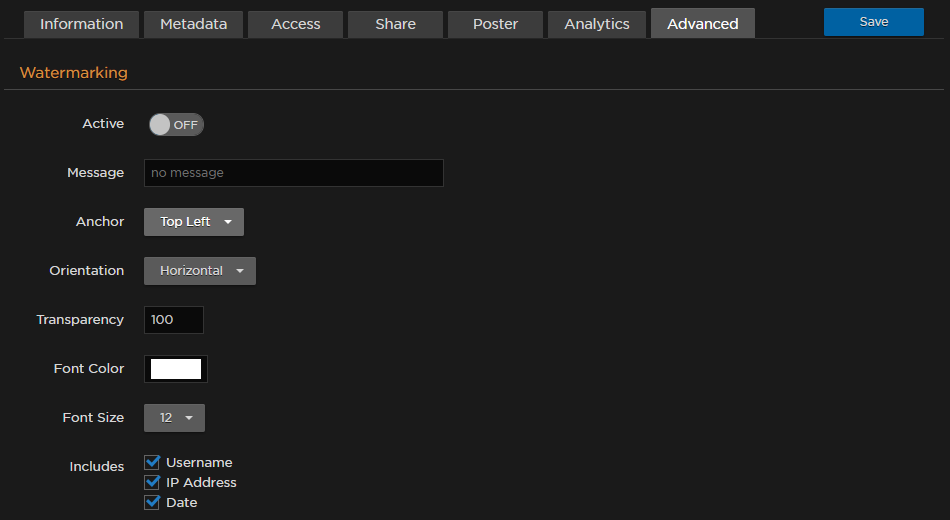Toggle the Active watermarking switch
Image resolution: width=950 pixels, height=520 pixels.
(176, 125)
